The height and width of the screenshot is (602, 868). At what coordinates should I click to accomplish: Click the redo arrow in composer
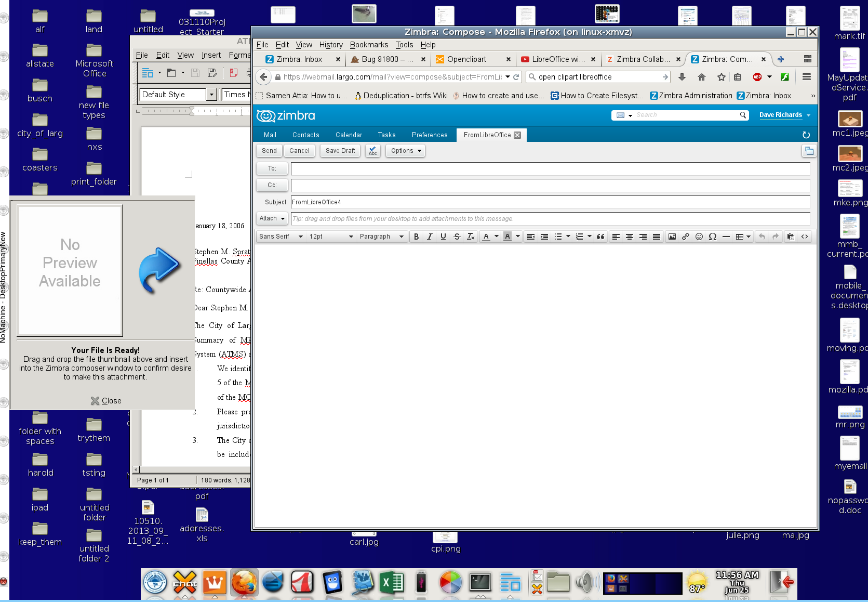click(x=776, y=237)
